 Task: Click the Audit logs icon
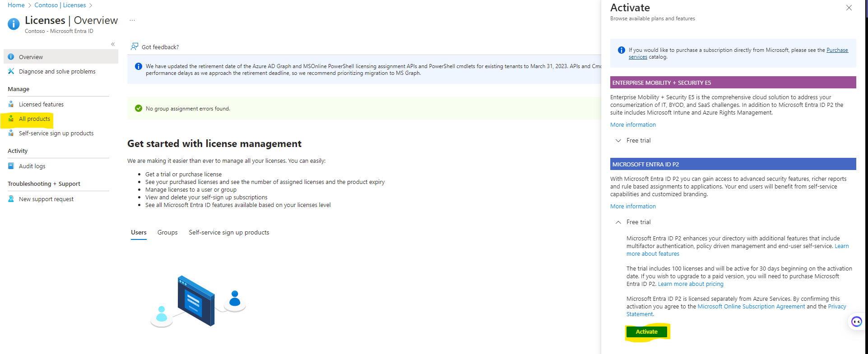11,166
